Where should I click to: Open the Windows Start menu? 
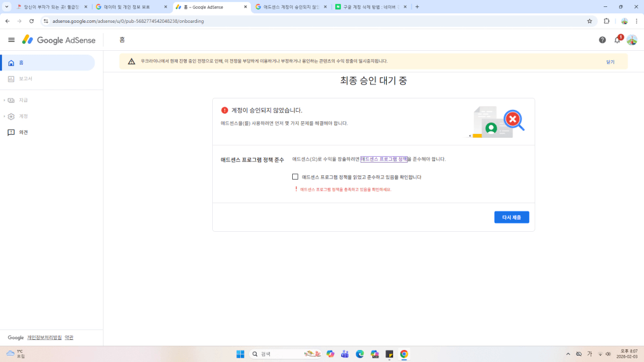point(240,354)
